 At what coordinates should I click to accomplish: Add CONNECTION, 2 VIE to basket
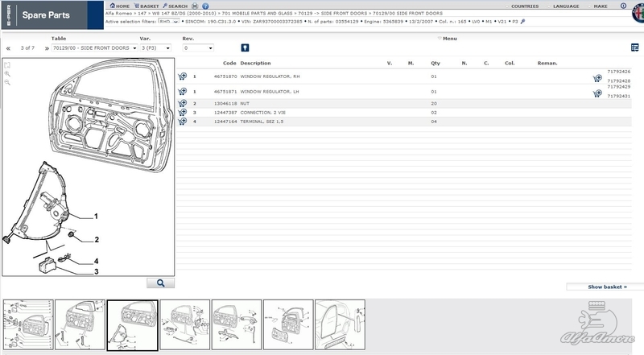(183, 112)
